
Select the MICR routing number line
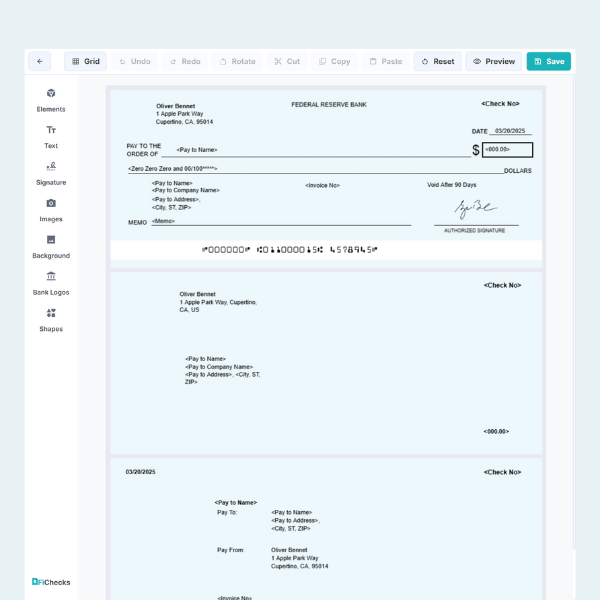(290, 250)
